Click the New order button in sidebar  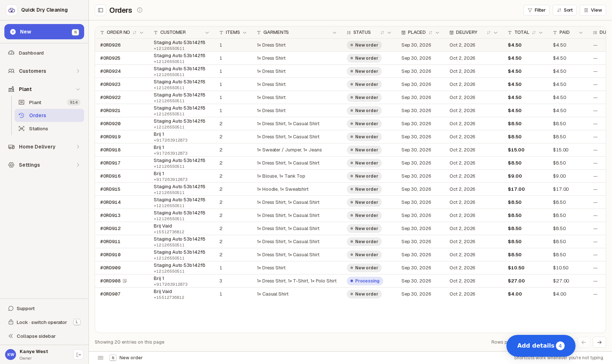44,32
